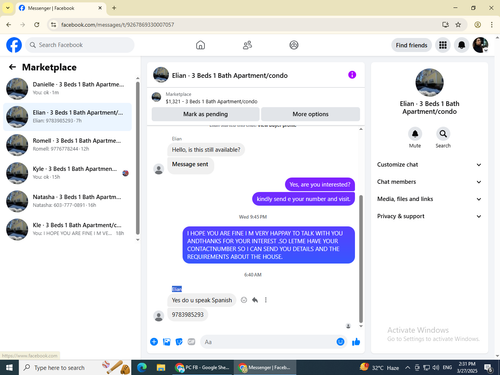Open the Home feed icon
Viewport: 500px width, 375px height.
(200, 45)
